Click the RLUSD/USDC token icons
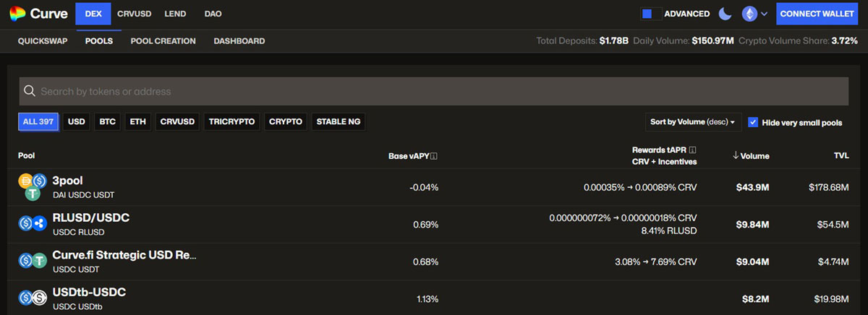Viewport: 868px width, 315px height. (x=33, y=223)
